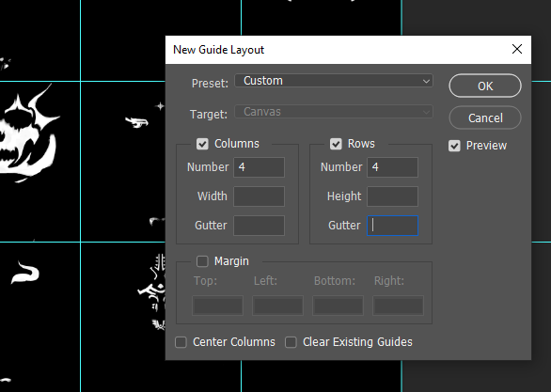Close the New Guide Layout dialog

[x=517, y=49]
